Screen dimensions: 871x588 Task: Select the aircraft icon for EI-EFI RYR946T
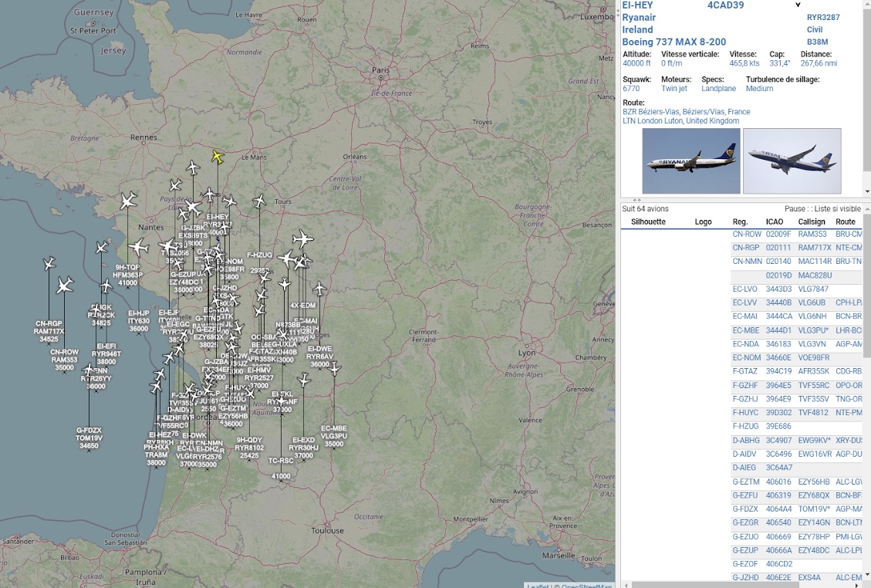click(106, 286)
